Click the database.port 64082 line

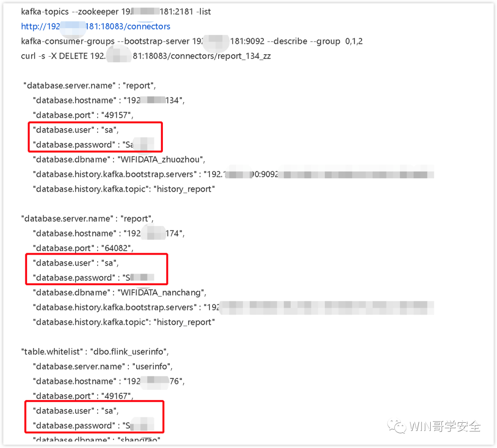[83, 248]
